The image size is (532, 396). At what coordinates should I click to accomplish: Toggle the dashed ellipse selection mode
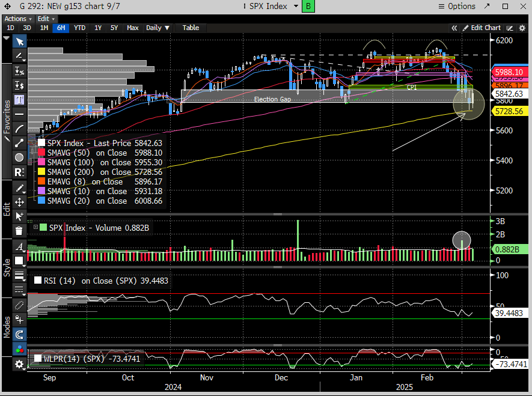pos(19,305)
